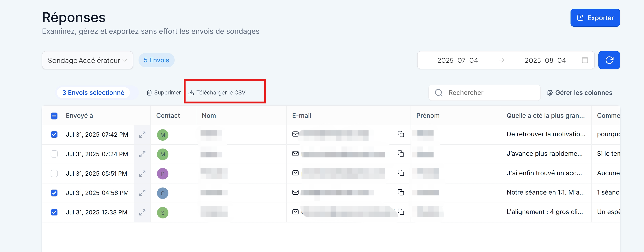644x252 pixels.
Task: Click Télécharger le CSV
Action: coord(217,93)
